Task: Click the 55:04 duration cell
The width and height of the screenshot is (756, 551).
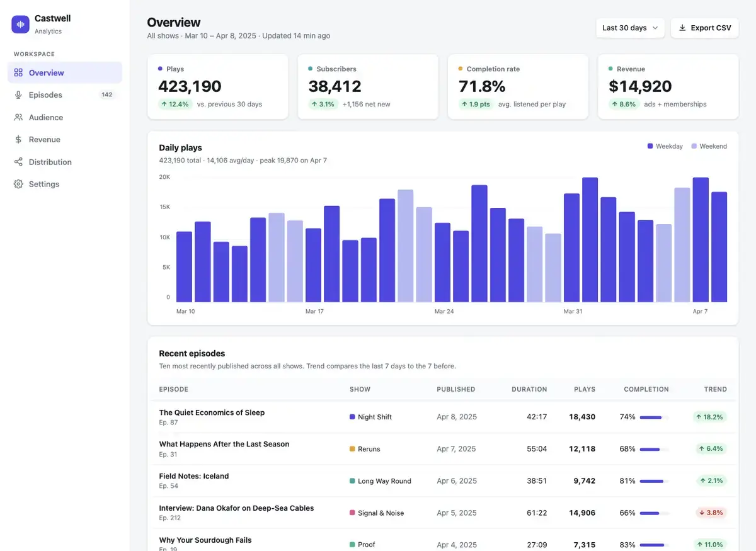Action: click(x=537, y=449)
